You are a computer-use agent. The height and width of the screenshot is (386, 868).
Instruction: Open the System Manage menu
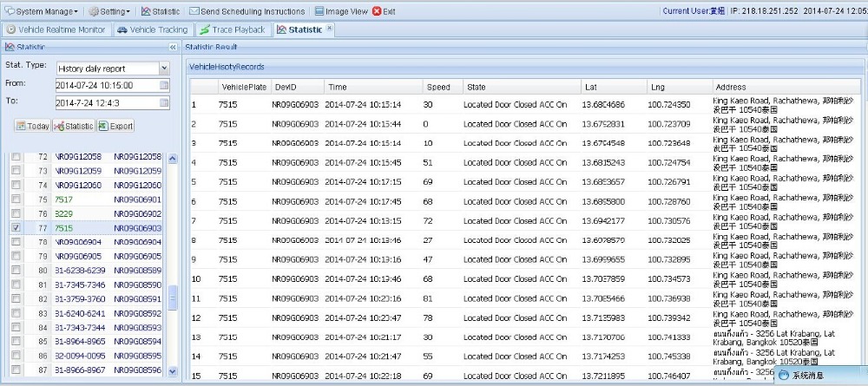[x=42, y=11]
